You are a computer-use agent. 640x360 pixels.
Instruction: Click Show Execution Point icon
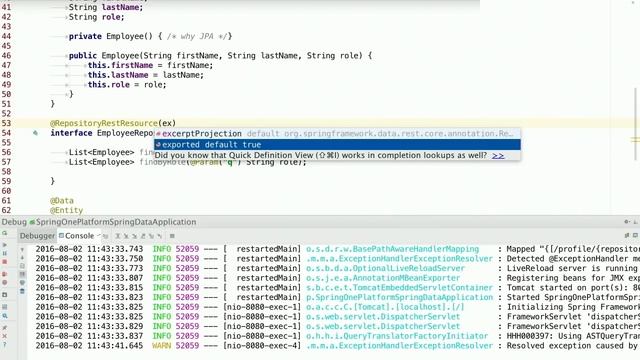(105, 236)
